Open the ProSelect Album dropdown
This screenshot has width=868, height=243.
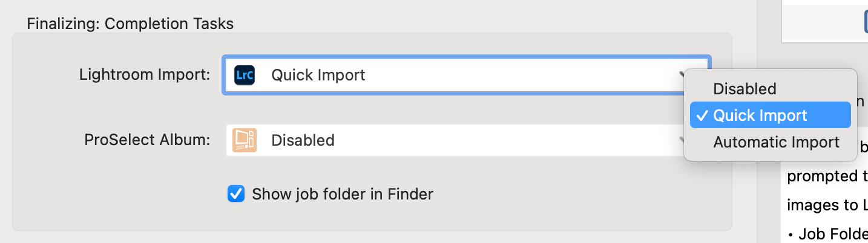[454, 140]
